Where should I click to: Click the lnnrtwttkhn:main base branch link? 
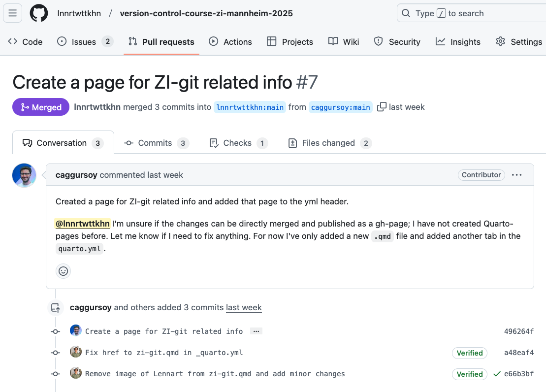click(x=250, y=107)
